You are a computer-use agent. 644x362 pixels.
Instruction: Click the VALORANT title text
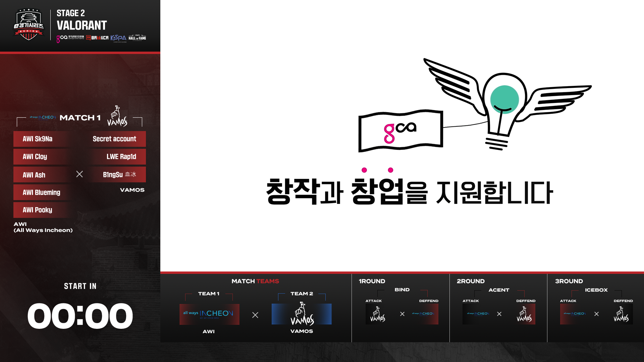pos(82,25)
